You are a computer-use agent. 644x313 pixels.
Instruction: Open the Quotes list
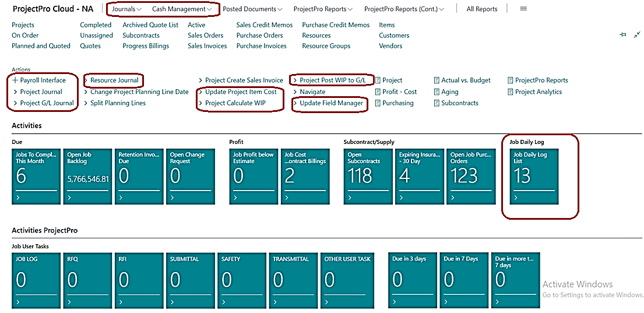[x=90, y=46]
